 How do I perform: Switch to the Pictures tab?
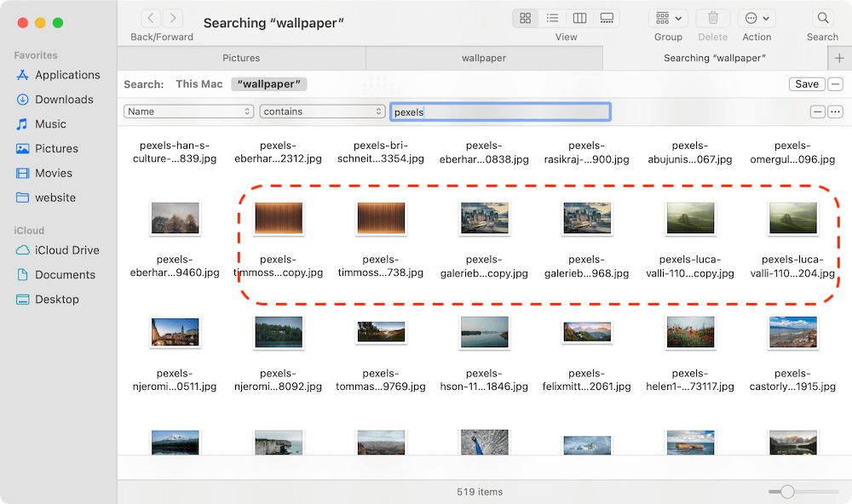[241, 58]
